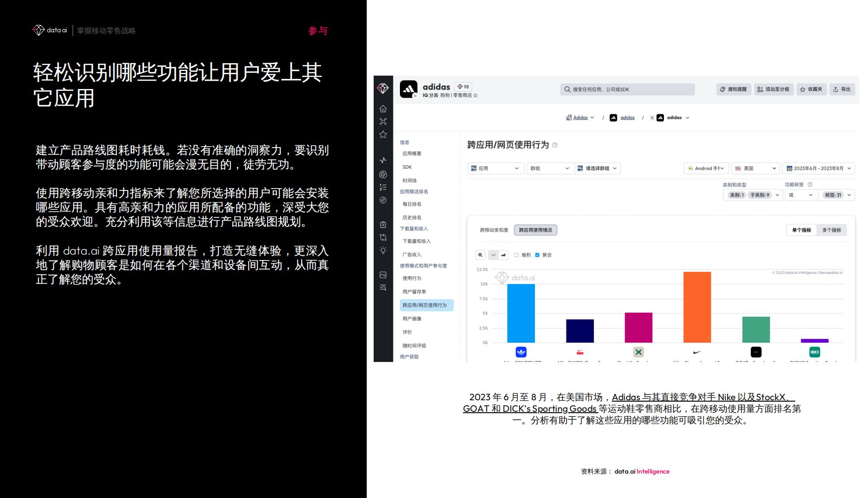Open the Home icon in the left sidebar
Screen dimensions: 868x498
(x=383, y=109)
